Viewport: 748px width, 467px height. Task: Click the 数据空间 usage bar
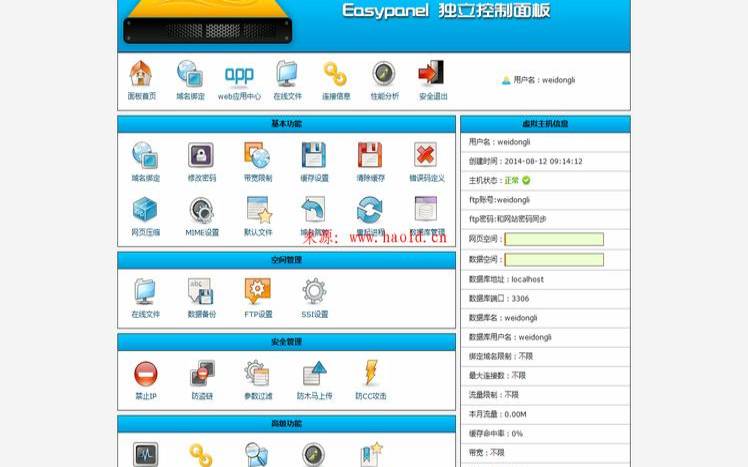click(x=554, y=259)
